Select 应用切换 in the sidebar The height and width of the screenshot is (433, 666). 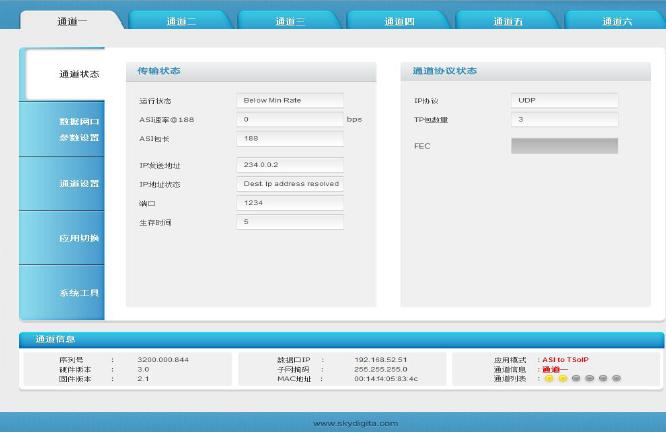pyautogui.click(x=79, y=238)
